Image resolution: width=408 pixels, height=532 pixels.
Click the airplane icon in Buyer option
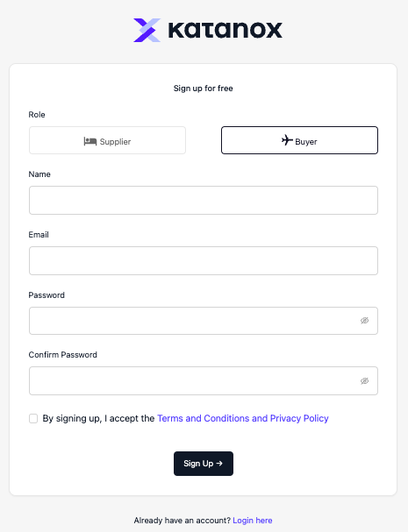[x=287, y=140]
